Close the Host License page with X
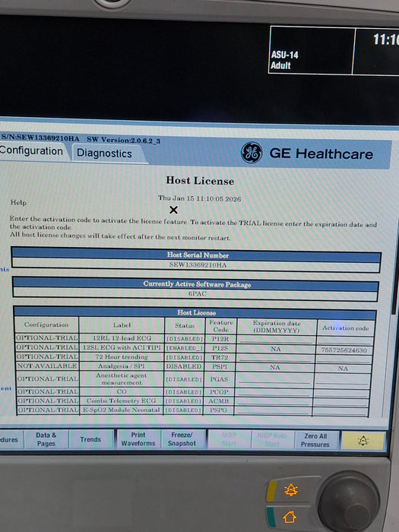The width and height of the screenshot is (399, 532). (173, 210)
